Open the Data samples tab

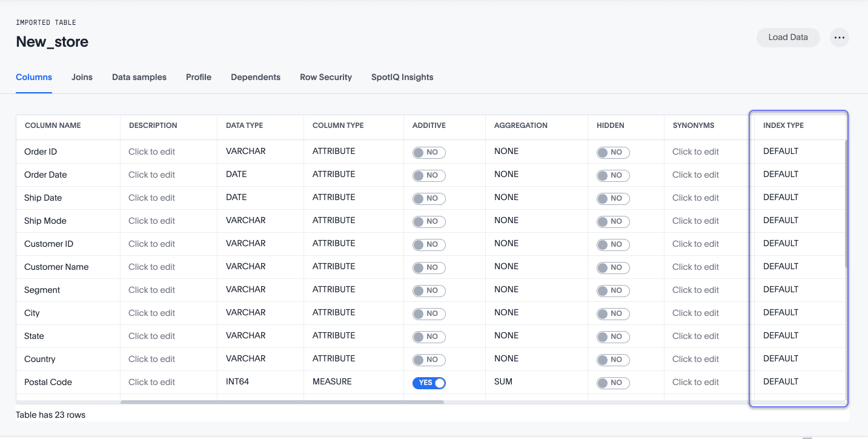coord(139,77)
